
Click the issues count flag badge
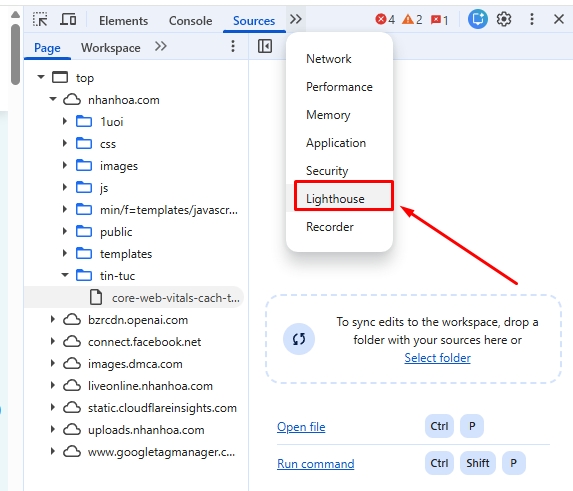point(439,20)
